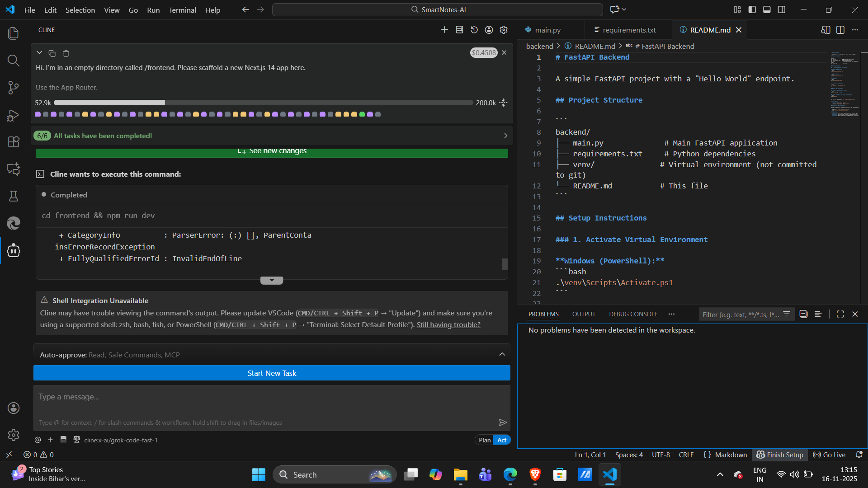Open the Testing flask icon
Viewport: 868px width, 488px height.
[x=14, y=196]
